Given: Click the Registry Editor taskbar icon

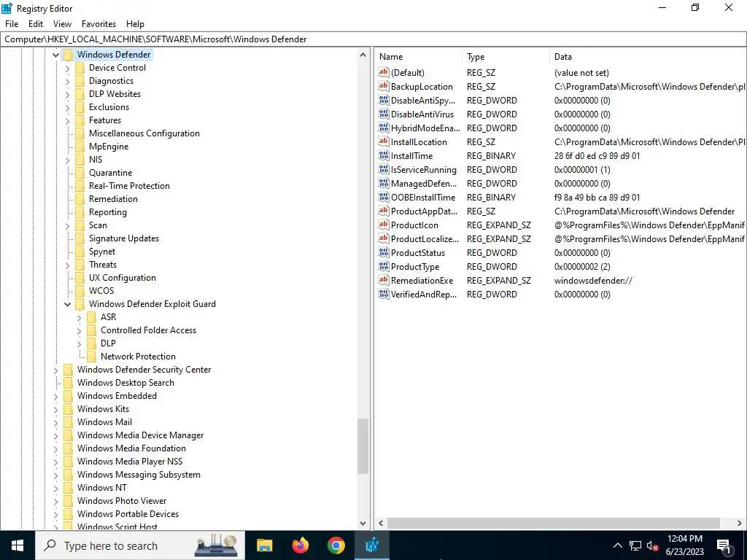Looking at the screenshot, I should coord(372,545).
